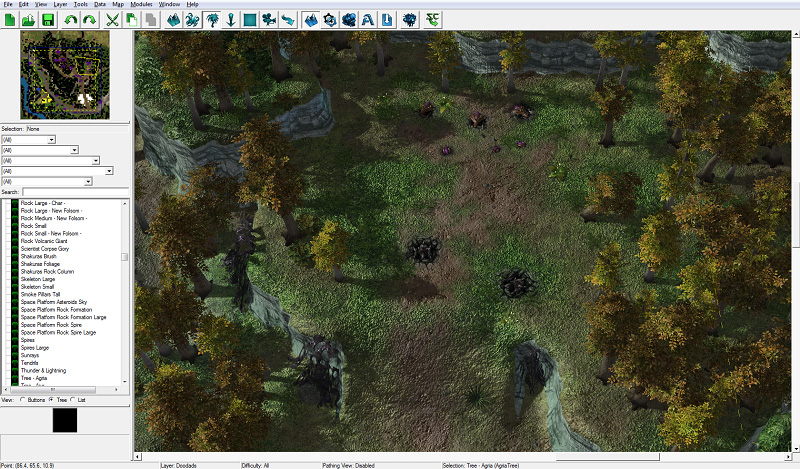
Task: Click the viewport horizontal scrollbar thumb
Action: point(607,456)
